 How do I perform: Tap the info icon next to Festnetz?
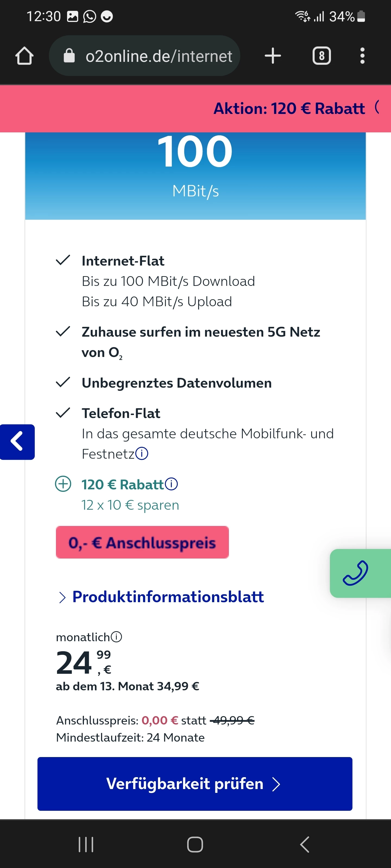click(142, 454)
